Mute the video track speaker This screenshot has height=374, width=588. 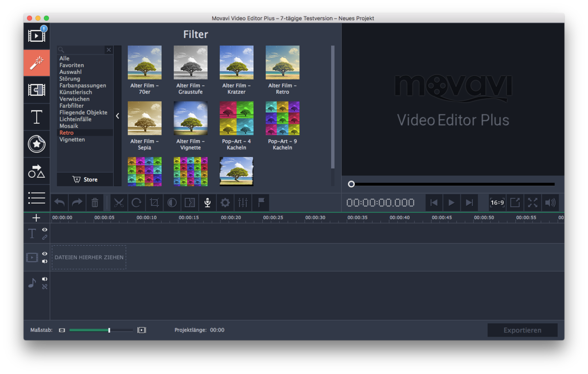[45, 261]
